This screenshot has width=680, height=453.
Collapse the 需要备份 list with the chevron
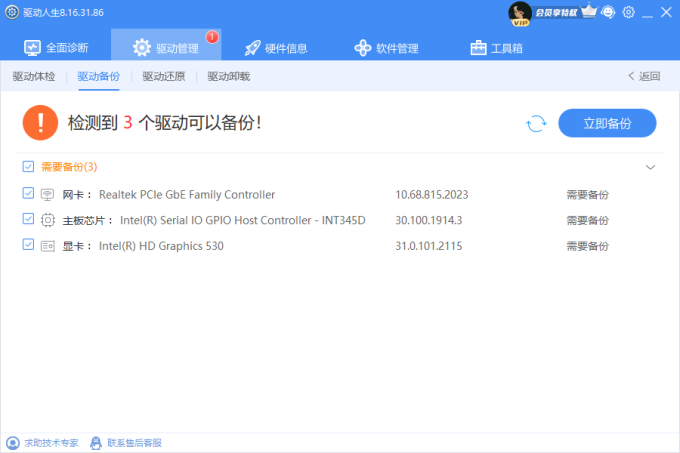pos(650,167)
